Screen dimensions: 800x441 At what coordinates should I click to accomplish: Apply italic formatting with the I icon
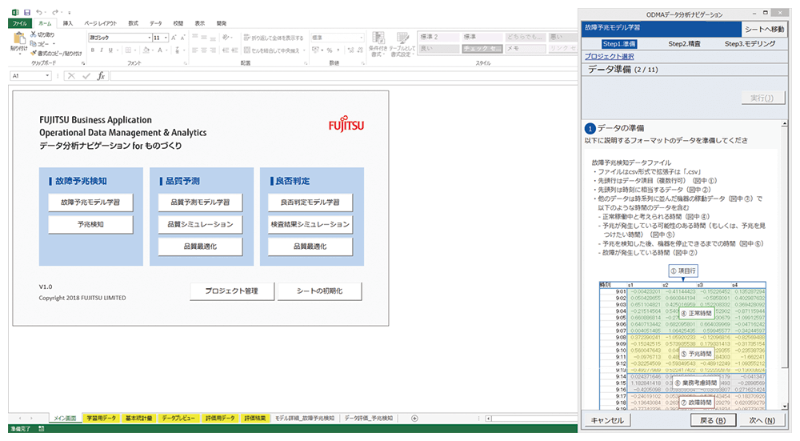[102, 50]
